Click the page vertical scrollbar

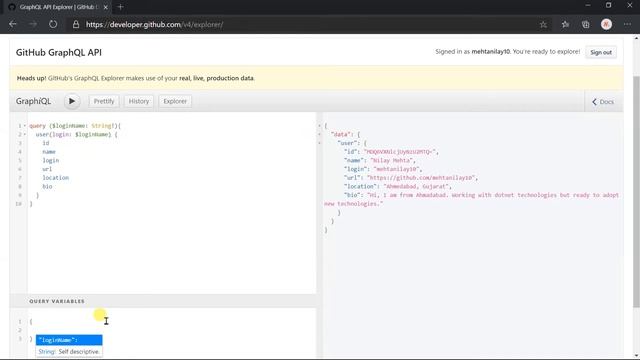636,192
